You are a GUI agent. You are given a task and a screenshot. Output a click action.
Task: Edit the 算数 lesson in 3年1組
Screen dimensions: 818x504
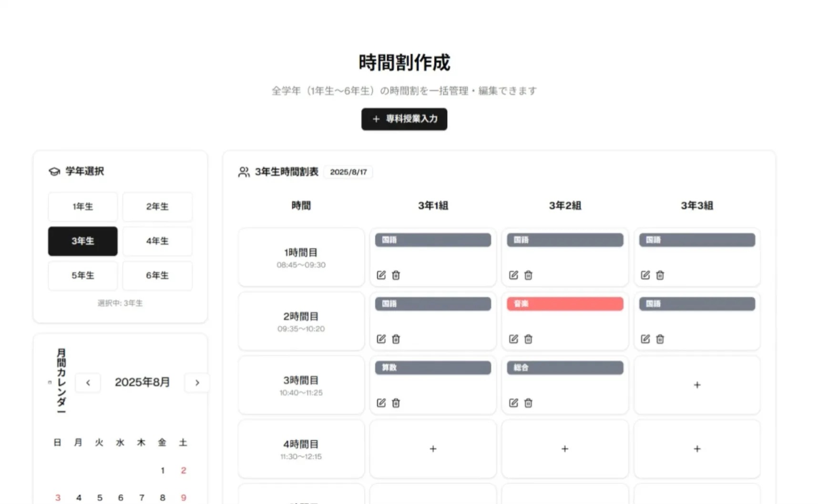(x=381, y=403)
